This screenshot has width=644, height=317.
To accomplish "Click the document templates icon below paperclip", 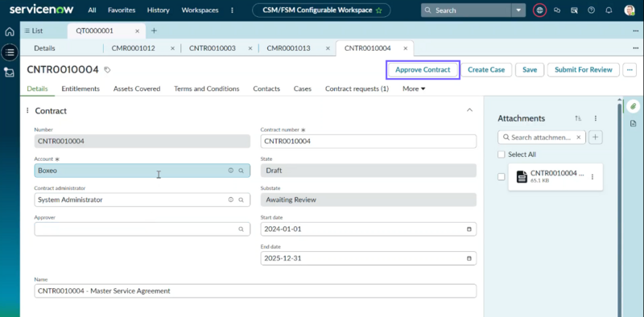I will click(633, 123).
